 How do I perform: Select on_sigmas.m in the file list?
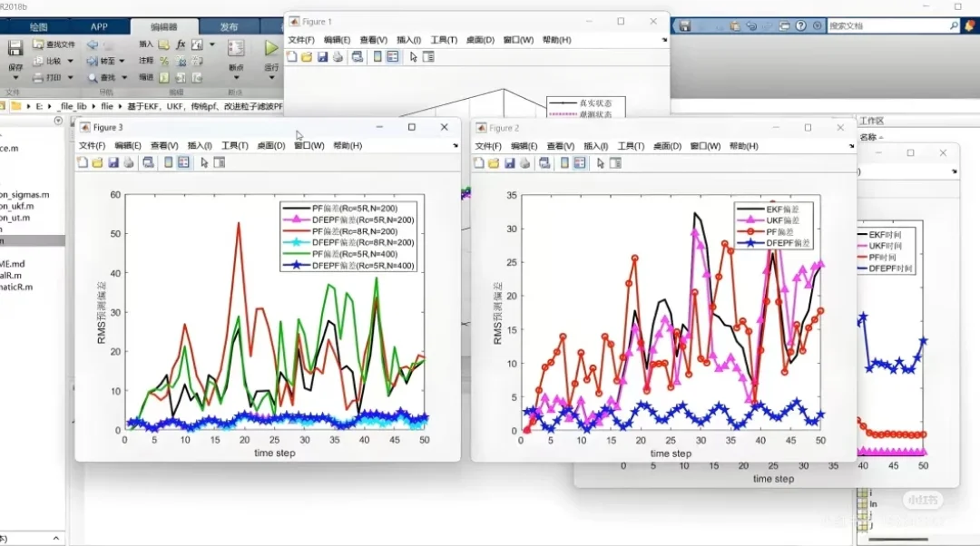(x=25, y=195)
